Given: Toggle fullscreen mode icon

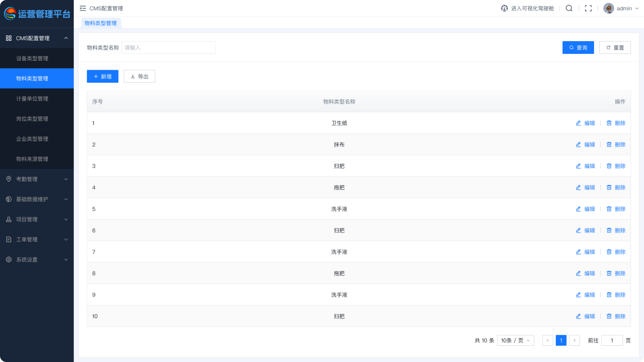Looking at the screenshot, I should 589,8.
